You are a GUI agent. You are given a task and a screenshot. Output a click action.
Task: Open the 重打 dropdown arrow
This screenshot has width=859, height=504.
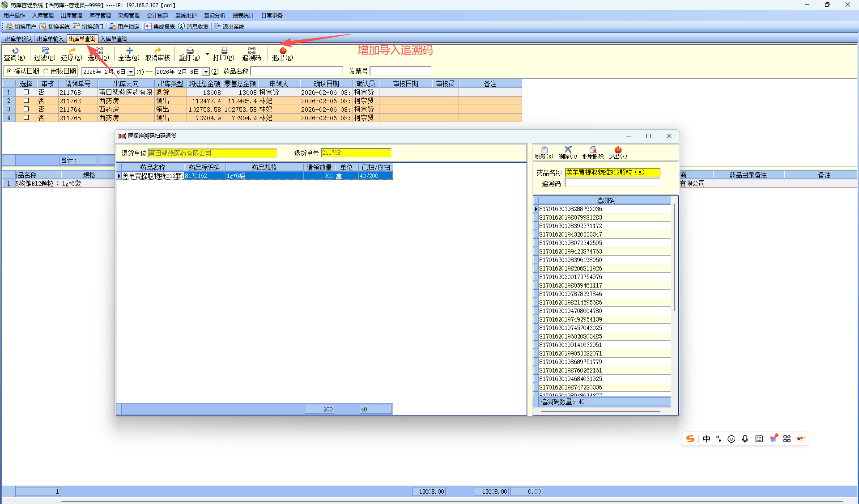point(207,54)
